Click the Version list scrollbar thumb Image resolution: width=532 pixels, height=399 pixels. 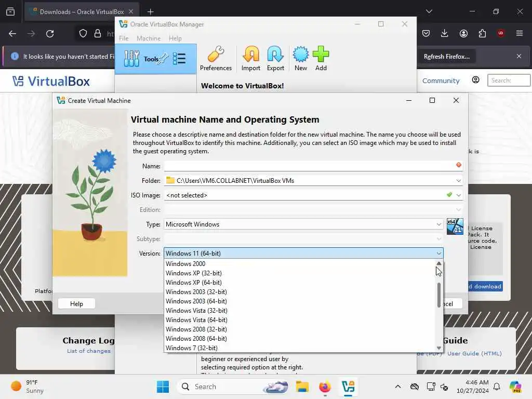(x=439, y=295)
